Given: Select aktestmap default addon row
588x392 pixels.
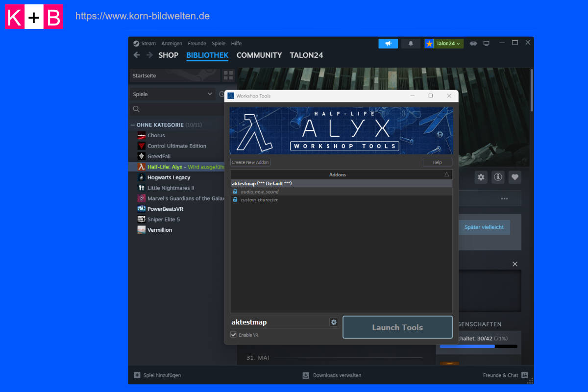Looking at the screenshot, I should (341, 183).
